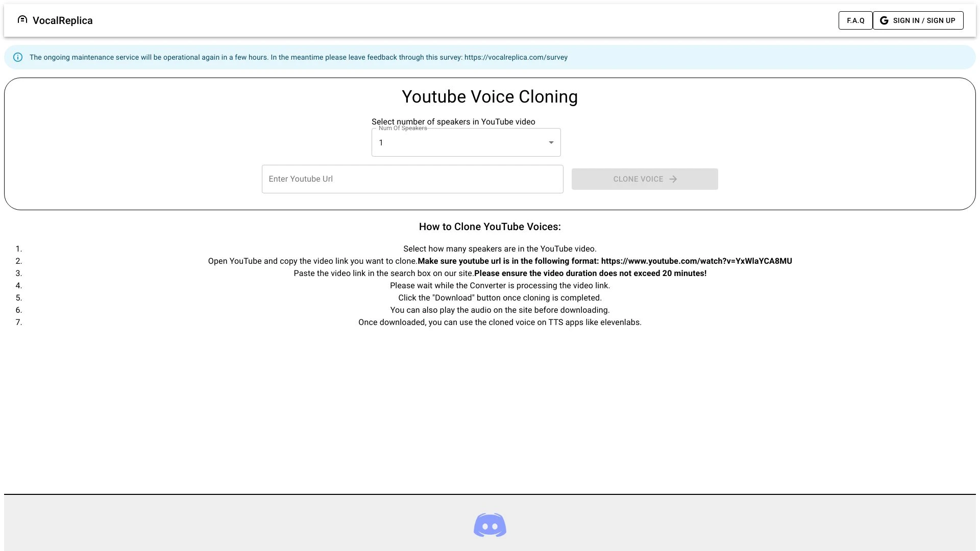This screenshot has width=980, height=551.
Task: Click the Youtube Voice Cloning title
Action: click(x=489, y=96)
